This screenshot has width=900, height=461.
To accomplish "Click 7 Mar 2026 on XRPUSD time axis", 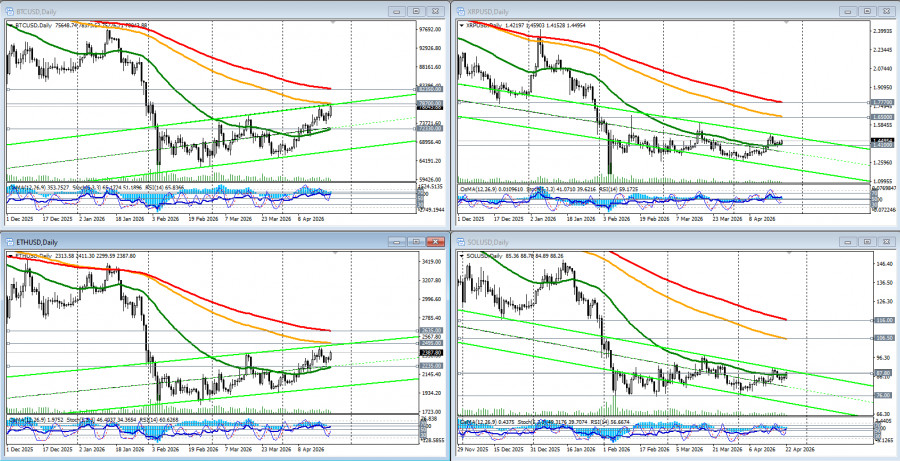I will click(689, 219).
